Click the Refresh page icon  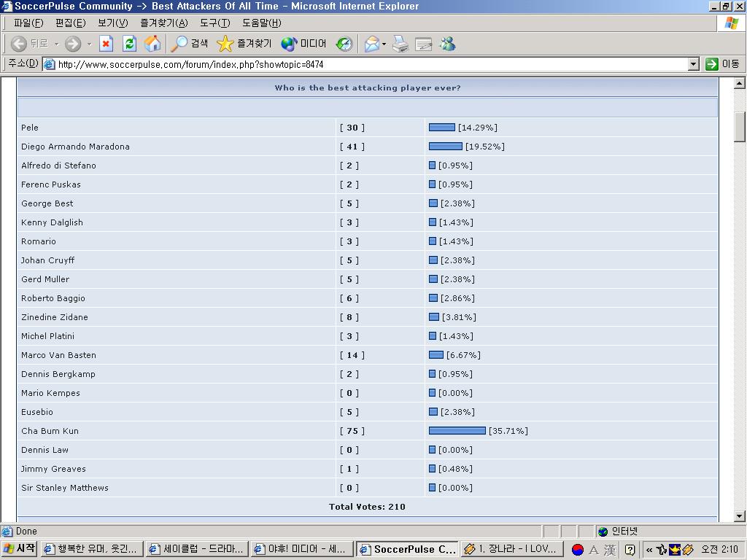(129, 44)
